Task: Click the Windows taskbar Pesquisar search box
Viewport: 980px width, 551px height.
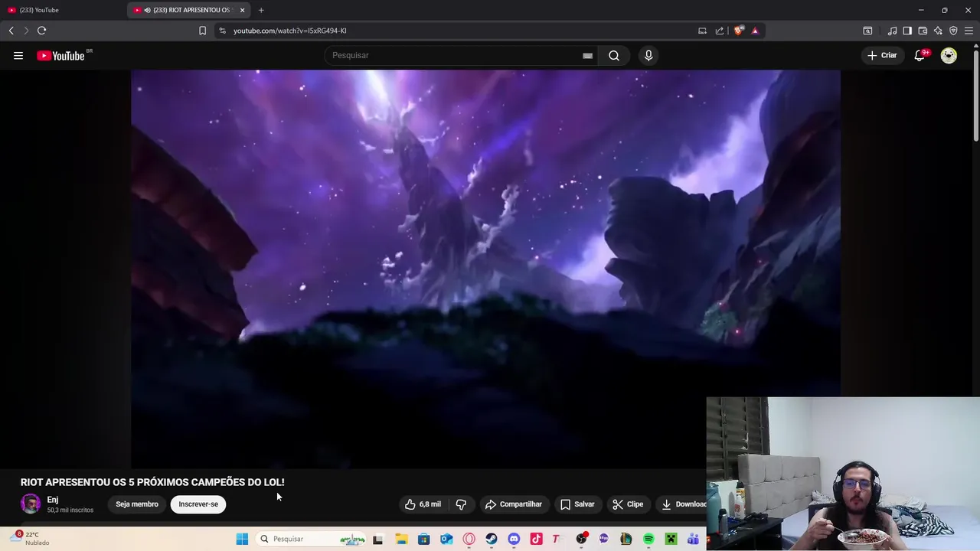Action: [310, 539]
